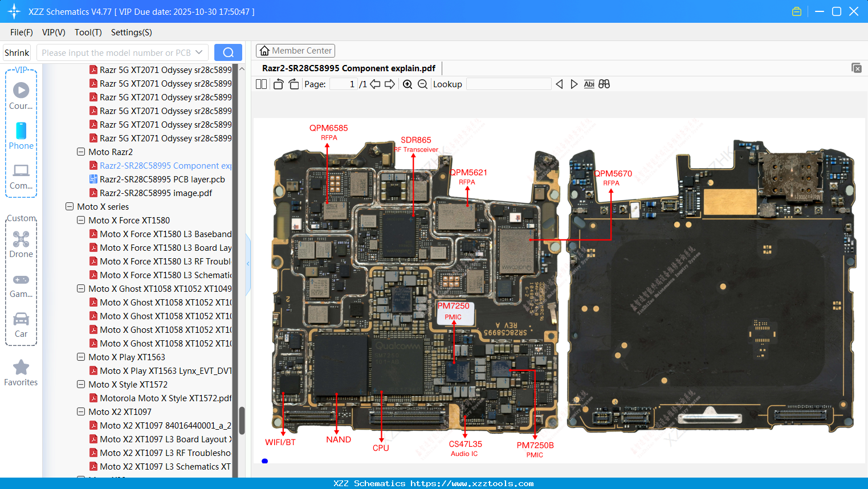Open the Drone section in sidebar
The width and height of the screenshot is (868, 489).
pyautogui.click(x=21, y=243)
